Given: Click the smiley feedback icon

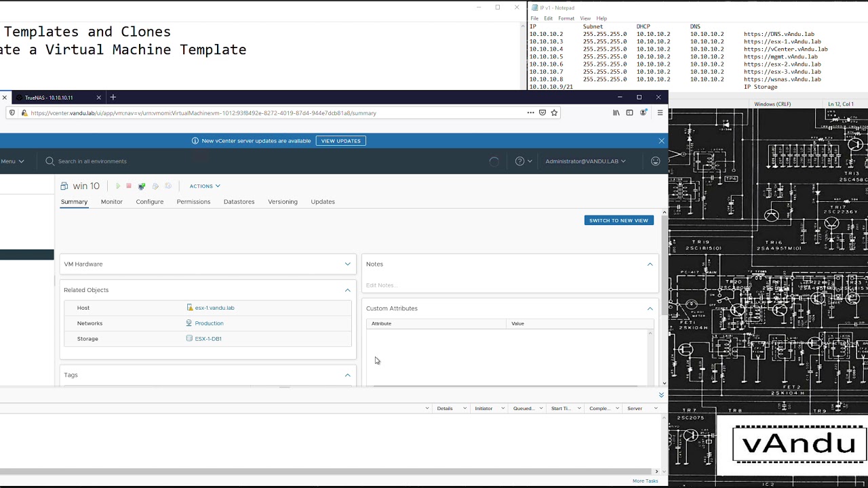Looking at the screenshot, I should pyautogui.click(x=655, y=161).
